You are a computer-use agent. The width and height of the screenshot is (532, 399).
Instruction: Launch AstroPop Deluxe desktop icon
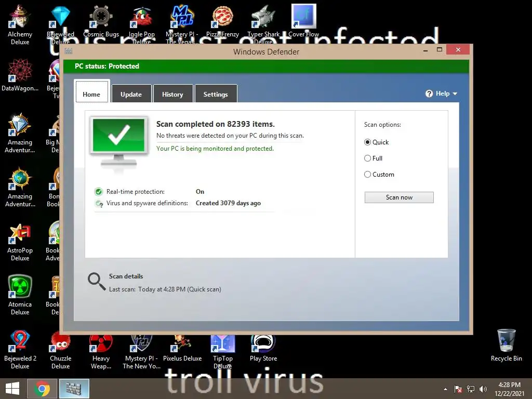[x=20, y=242]
